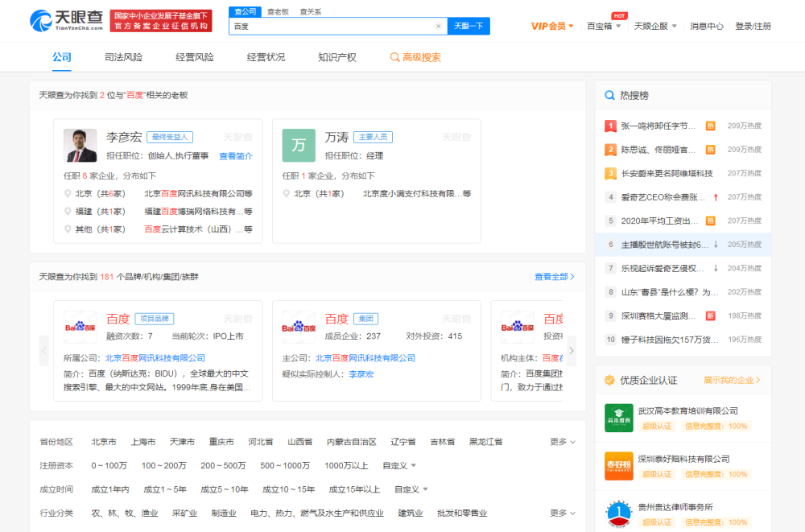Open the 天眼企服 dropdown menu
Image resolution: width=805 pixels, height=532 pixels.
655,27
